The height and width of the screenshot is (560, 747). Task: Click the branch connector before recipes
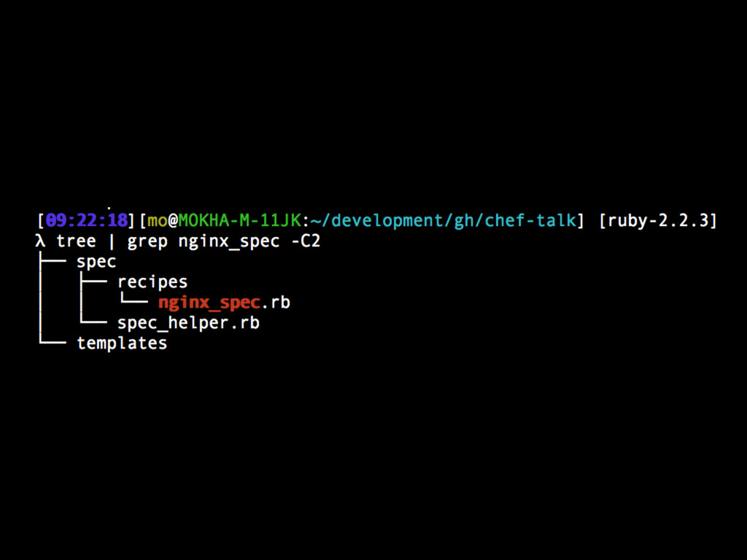pos(93,281)
